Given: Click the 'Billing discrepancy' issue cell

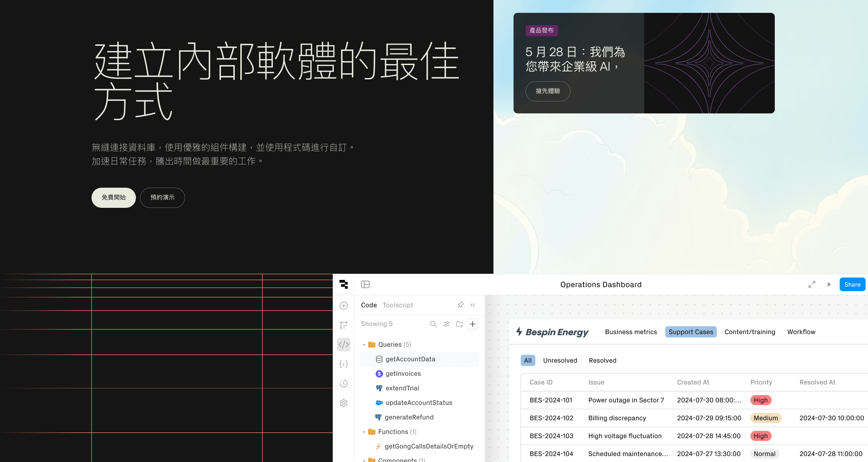Looking at the screenshot, I should click(617, 418).
